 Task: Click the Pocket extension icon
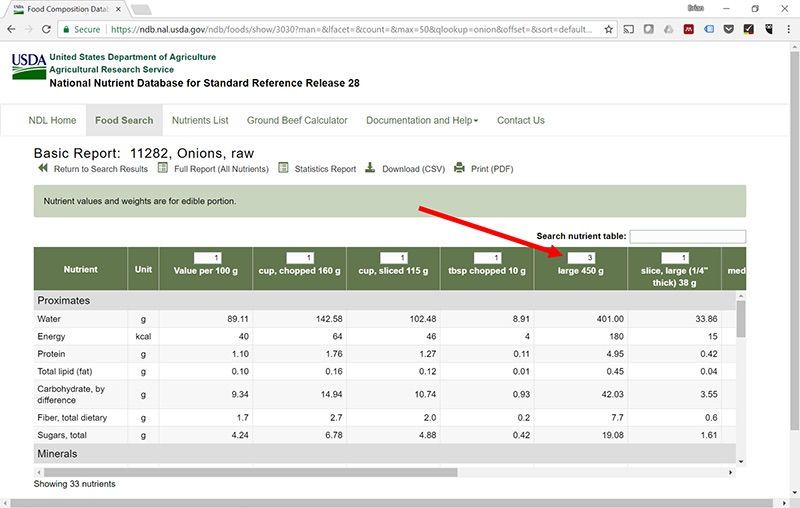729,30
